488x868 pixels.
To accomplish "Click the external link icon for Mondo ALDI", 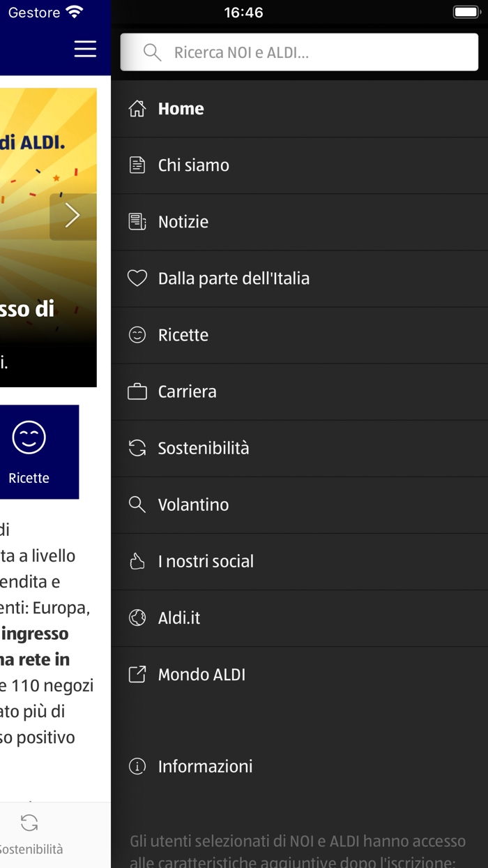I will (137, 674).
